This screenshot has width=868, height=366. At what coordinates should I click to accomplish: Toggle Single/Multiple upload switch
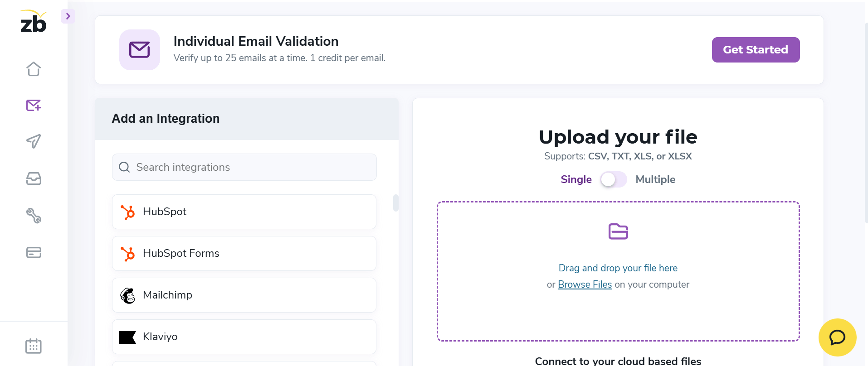[614, 179]
